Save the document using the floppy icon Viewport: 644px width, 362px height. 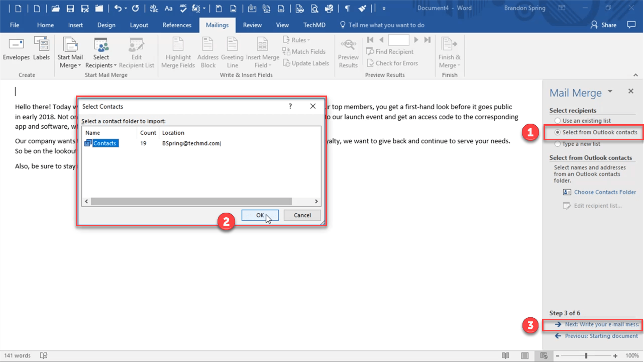coord(70,8)
